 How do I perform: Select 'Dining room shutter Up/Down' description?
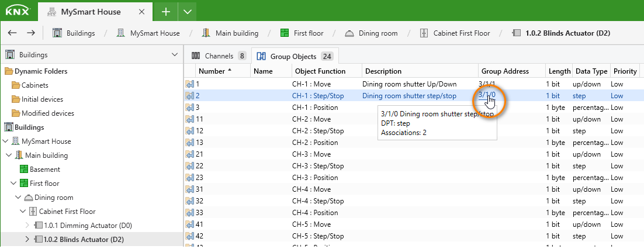click(x=409, y=84)
